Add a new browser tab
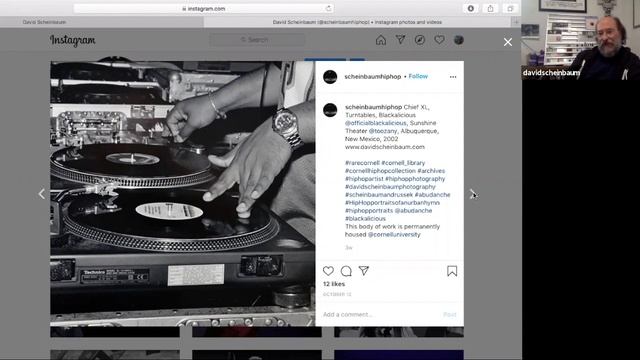 [x=516, y=22]
